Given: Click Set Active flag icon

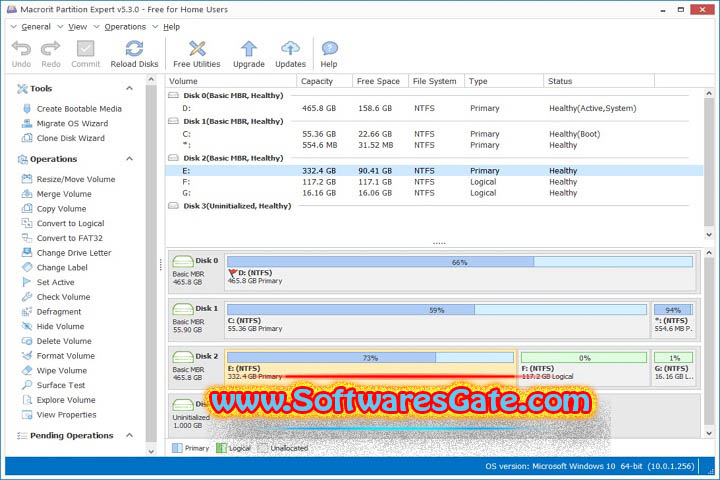Looking at the screenshot, I should (27, 282).
